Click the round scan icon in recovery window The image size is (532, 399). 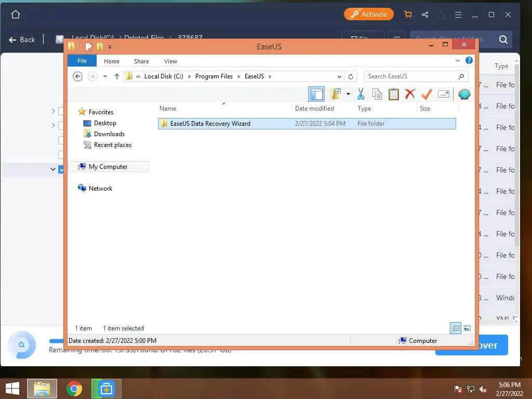pos(22,345)
